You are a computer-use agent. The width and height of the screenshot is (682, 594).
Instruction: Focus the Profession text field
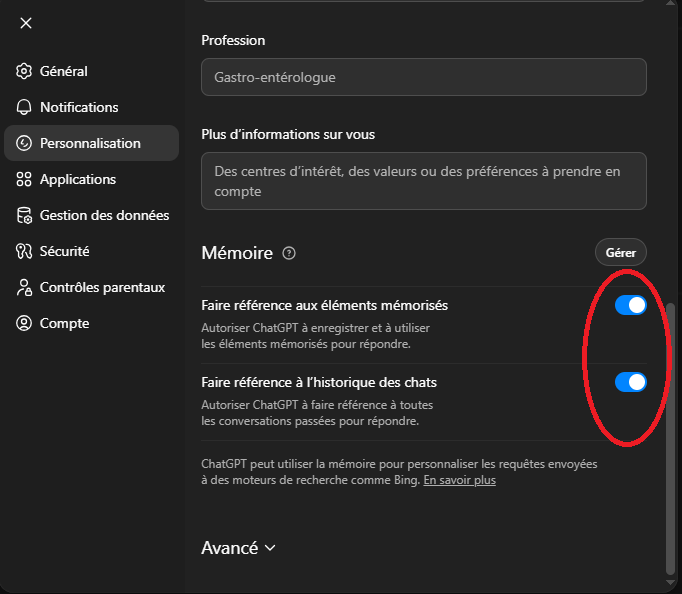pyautogui.click(x=423, y=77)
